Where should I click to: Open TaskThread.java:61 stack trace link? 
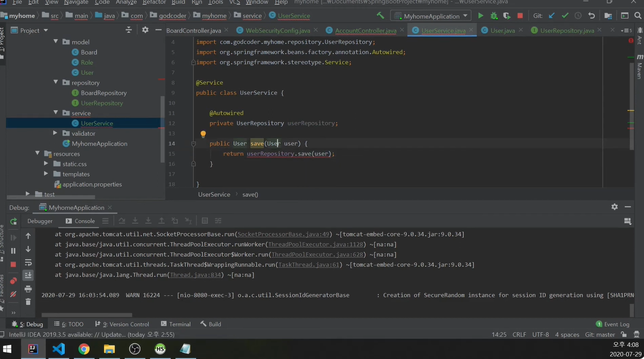[308, 265]
